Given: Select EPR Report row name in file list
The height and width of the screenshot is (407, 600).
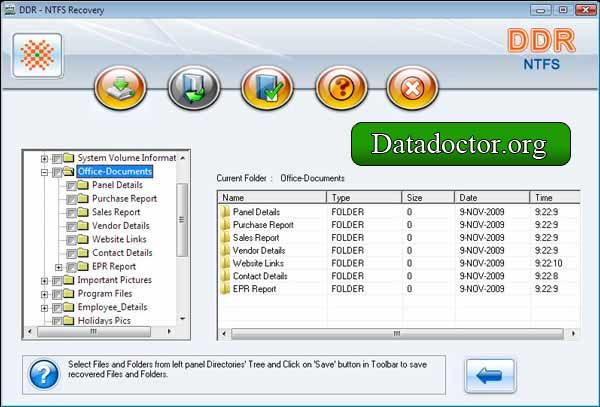Looking at the screenshot, I should (254, 289).
